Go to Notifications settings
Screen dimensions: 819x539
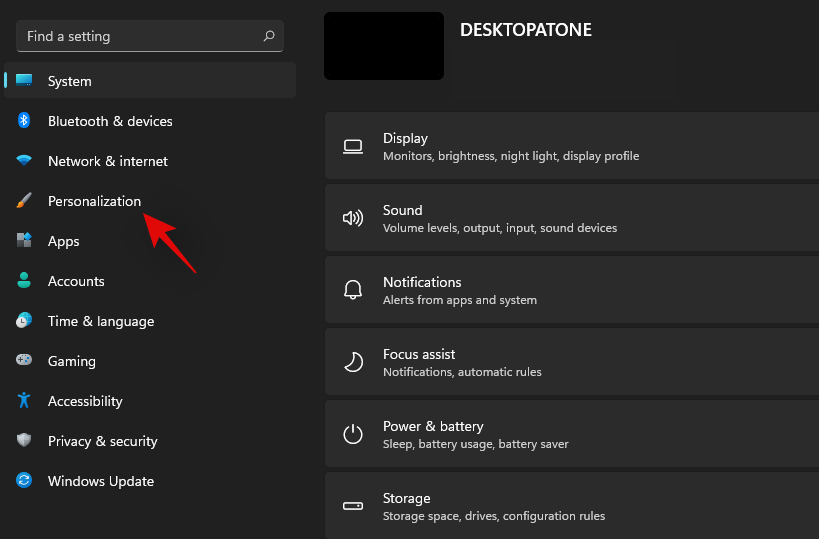pyautogui.click(x=572, y=290)
